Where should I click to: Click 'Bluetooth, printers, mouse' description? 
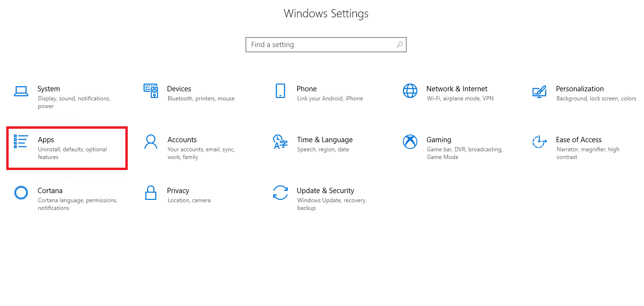pyautogui.click(x=201, y=98)
